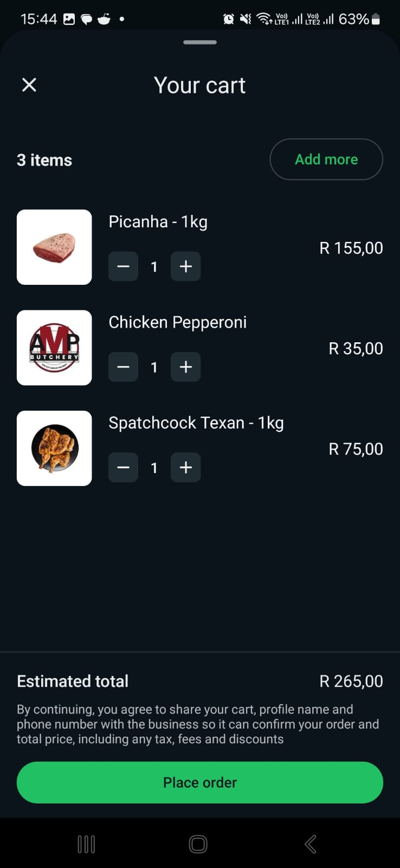Place the order with green button
The width and height of the screenshot is (400, 868).
200,782
